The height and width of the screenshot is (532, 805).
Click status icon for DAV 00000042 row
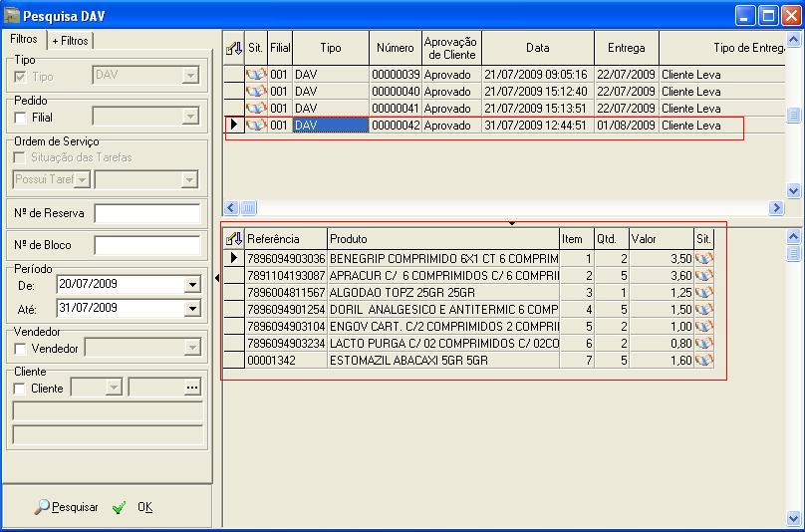tap(256, 126)
